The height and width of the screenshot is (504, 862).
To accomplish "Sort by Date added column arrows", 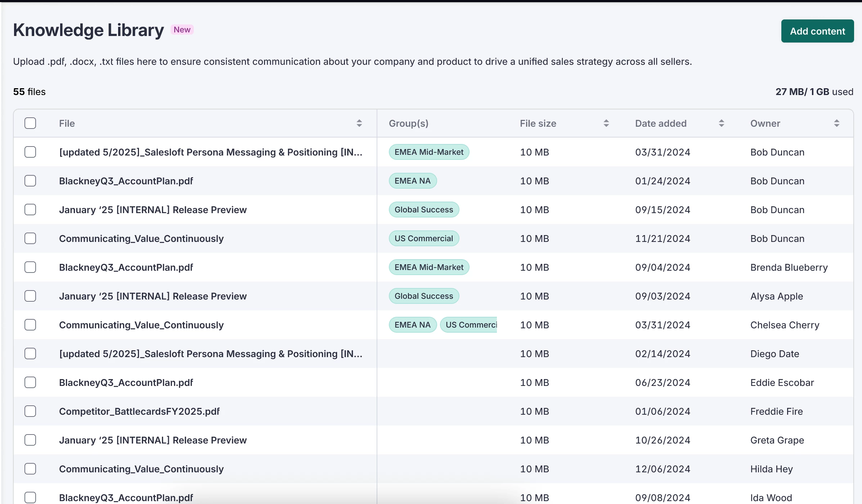I will coord(721,123).
